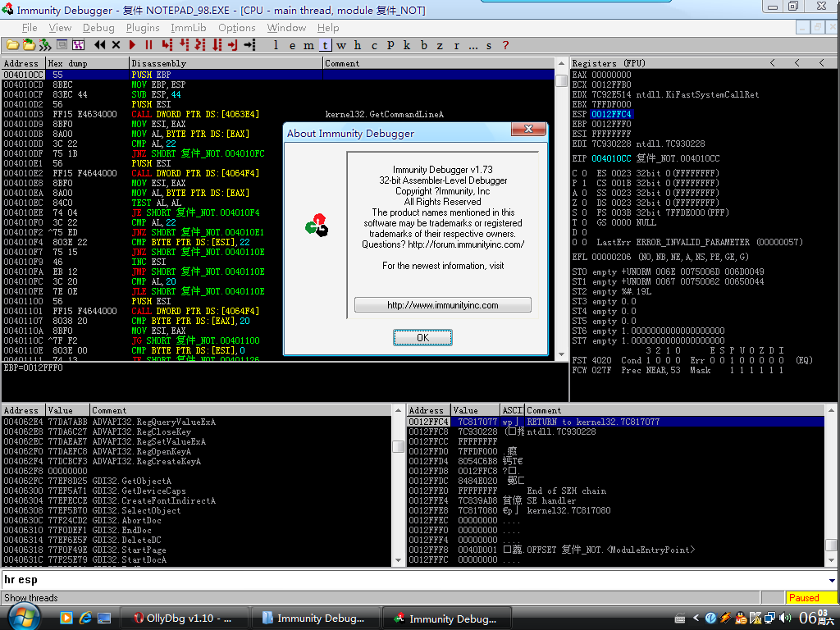
Task: Open Handles window with 'h' button
Action: [x=358, y=46]
